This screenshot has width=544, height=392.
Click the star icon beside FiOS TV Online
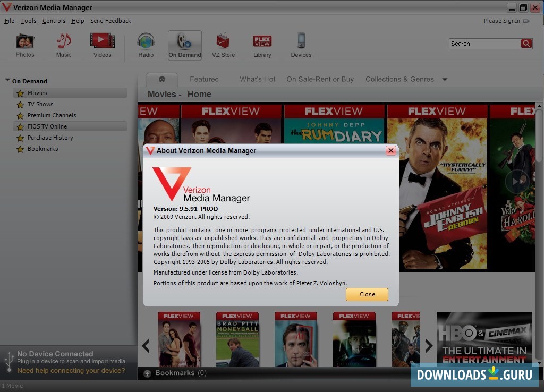click(x=20, y=126)
